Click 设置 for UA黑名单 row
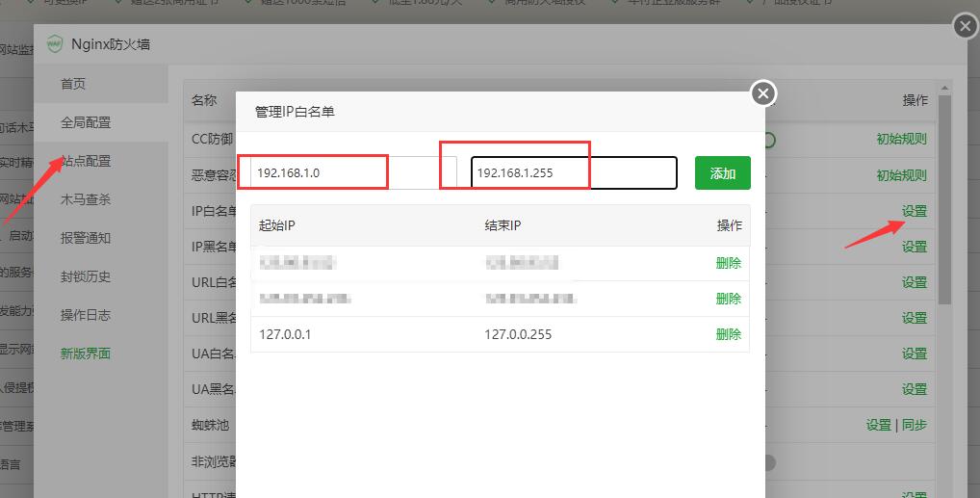The width and height of the screenshot is (980, 498). click(915, 389)
